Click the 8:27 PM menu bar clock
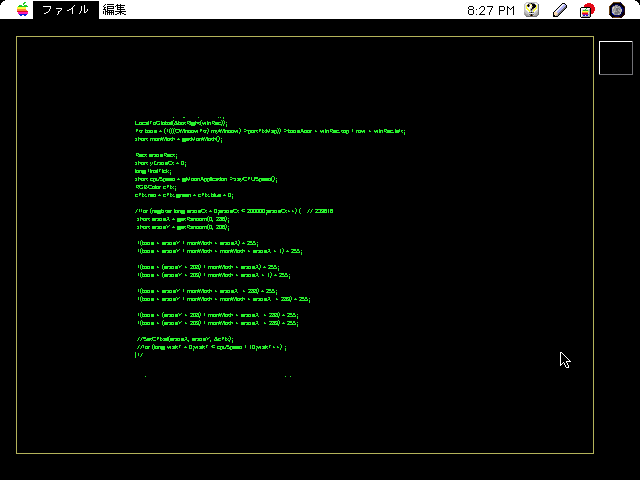The width and height of the screenshot is (640, 480). click(x=491, y=10)
